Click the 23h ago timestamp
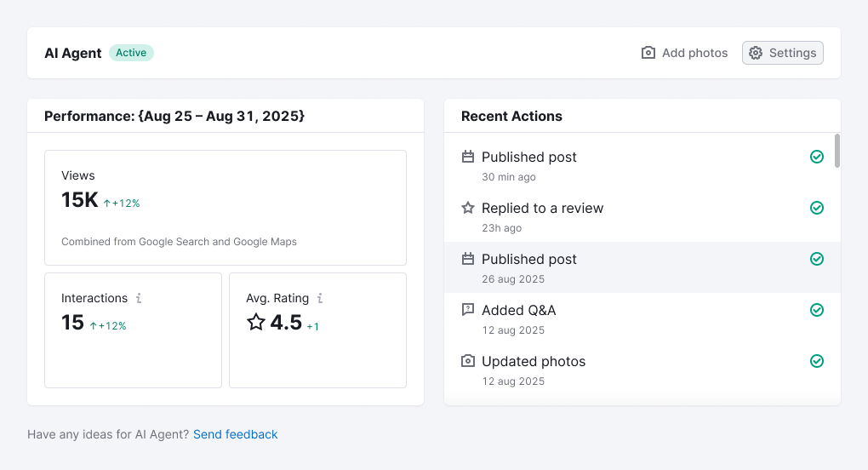Viewport: 868px width, 470px height. (x=501, y=227)
